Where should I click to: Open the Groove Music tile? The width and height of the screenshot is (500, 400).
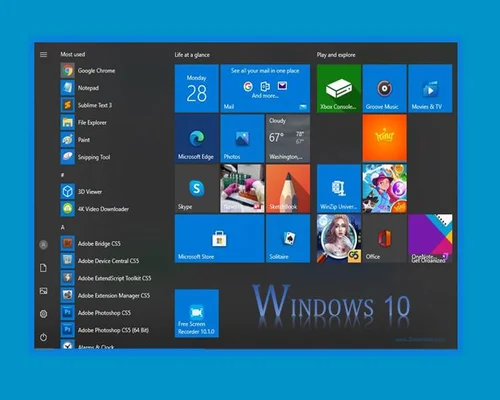tap(384, 88)
